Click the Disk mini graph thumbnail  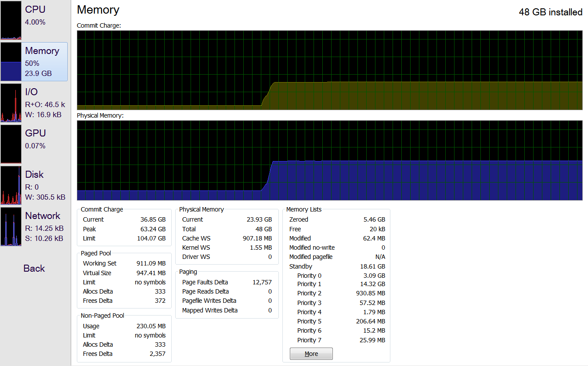coord(11,185)
